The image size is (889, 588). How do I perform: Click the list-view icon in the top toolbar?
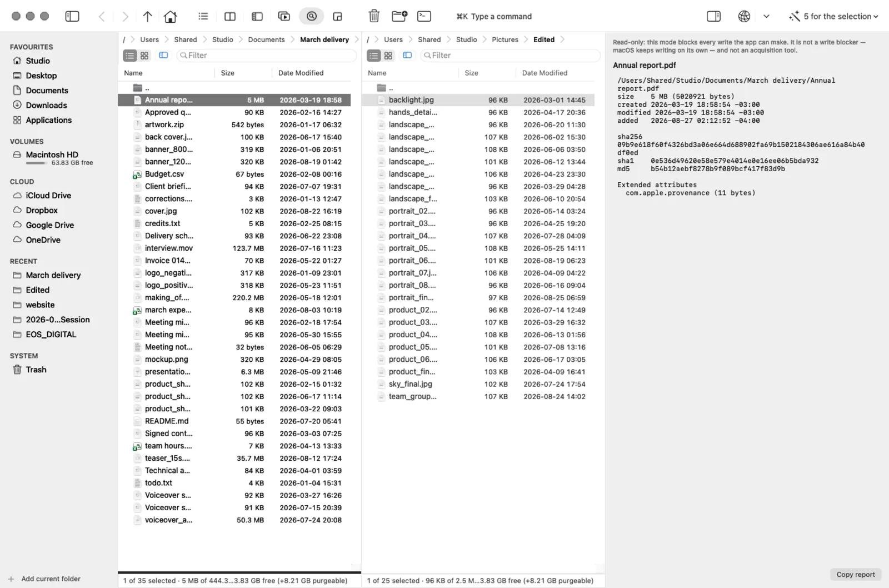tap(203, 16)
